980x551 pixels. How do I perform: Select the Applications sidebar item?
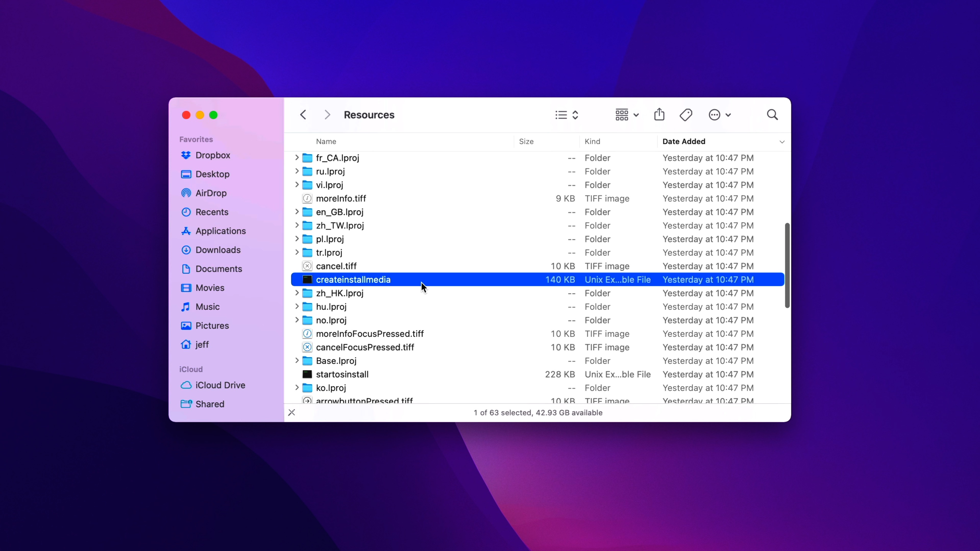(220, 231)
